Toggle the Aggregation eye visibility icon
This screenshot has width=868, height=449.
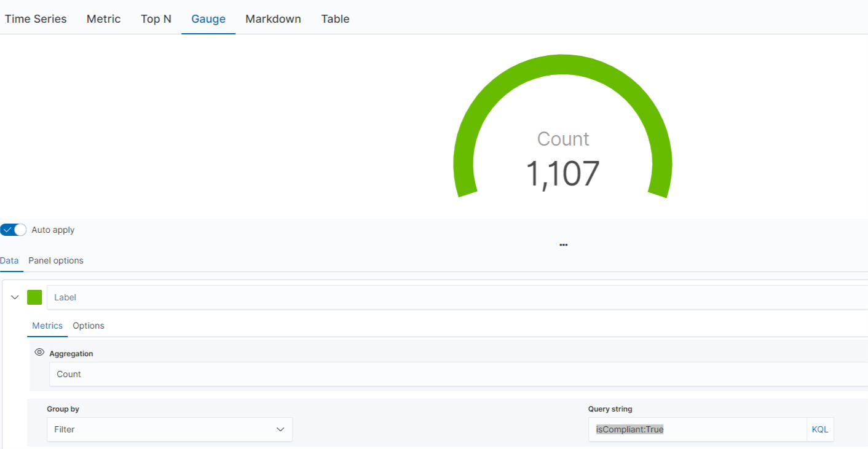[39, 353]
